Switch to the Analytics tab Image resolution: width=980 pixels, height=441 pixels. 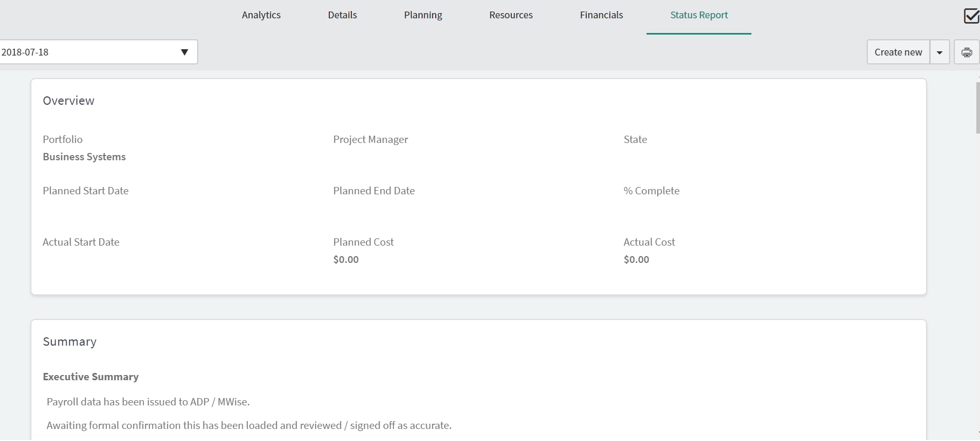[261, 15]
